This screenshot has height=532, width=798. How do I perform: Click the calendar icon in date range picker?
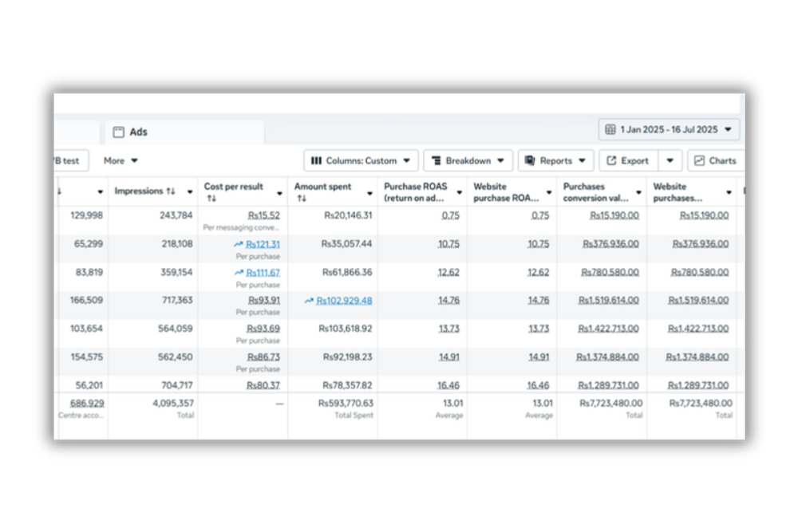610,129
